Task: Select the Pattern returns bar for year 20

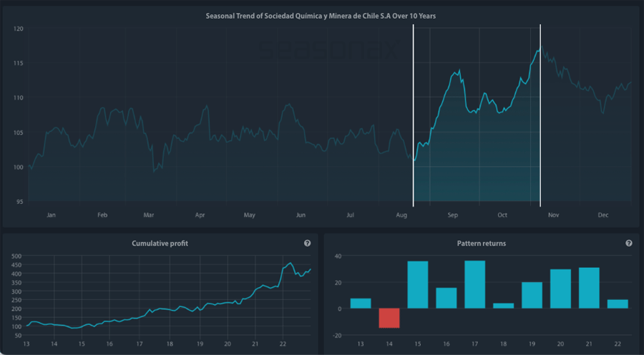Action: click(x=560, y=288)
